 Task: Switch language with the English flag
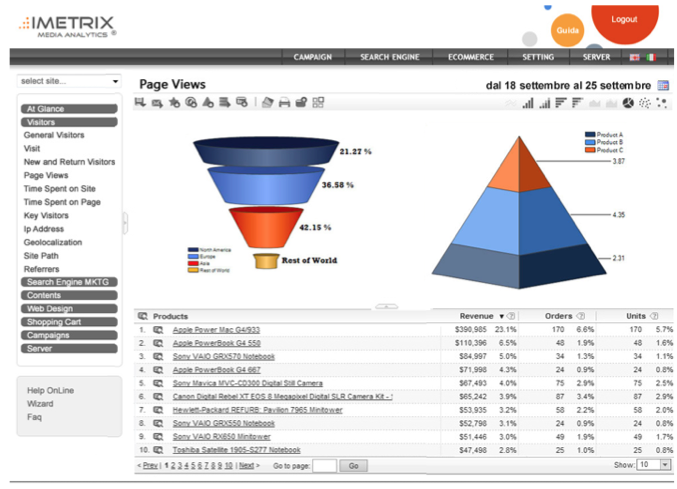click(x=634, y=57)
